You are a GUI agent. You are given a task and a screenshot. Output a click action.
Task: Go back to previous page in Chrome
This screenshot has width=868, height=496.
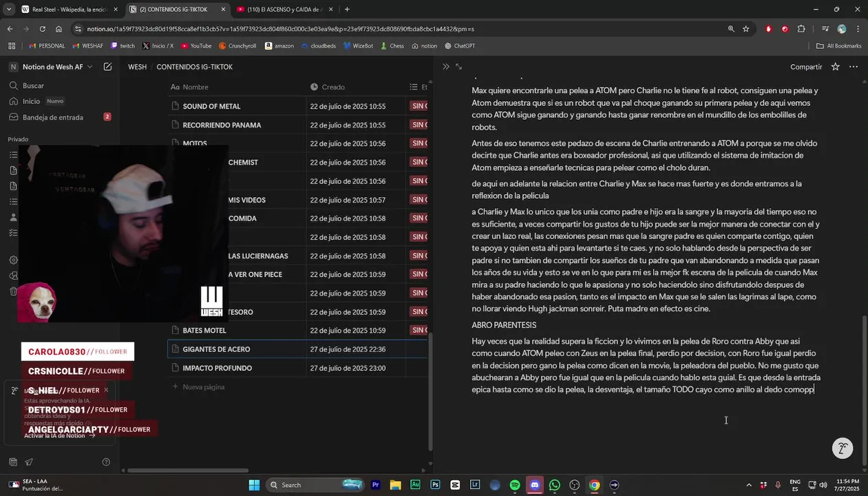[10, 29]
